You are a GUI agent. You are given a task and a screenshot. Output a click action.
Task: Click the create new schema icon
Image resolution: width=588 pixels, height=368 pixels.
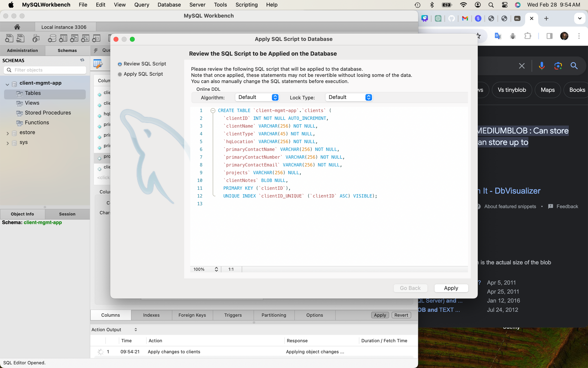52,38
